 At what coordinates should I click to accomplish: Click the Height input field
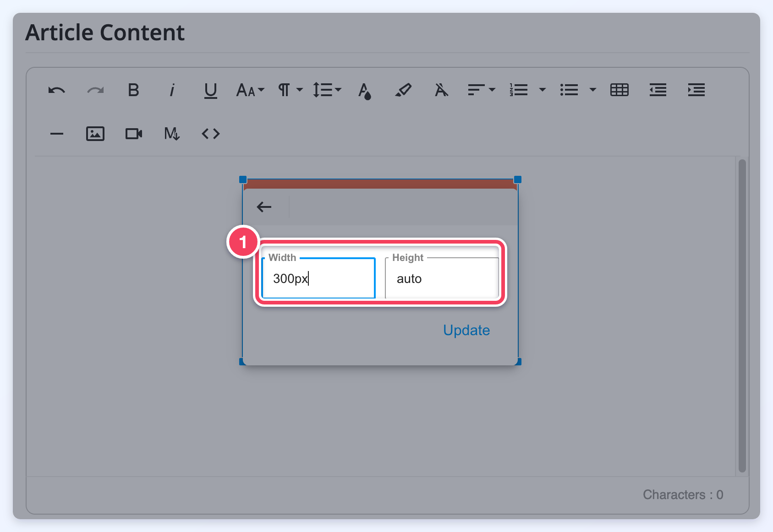(442, 278)
